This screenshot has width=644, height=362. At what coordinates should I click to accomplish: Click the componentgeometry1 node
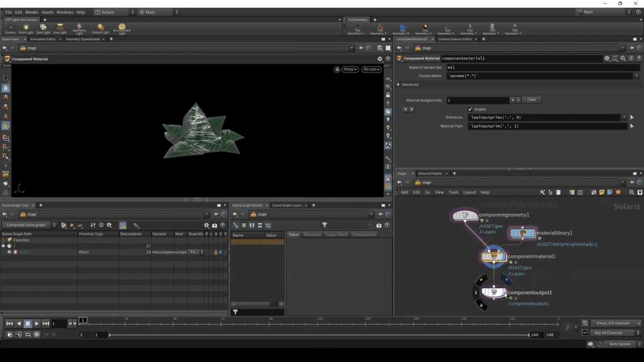465,215
